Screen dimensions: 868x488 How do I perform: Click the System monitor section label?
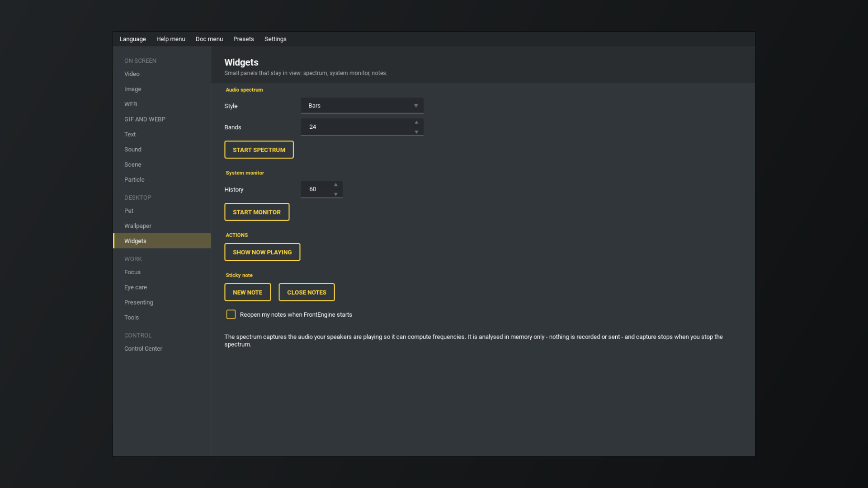(245, 173)
